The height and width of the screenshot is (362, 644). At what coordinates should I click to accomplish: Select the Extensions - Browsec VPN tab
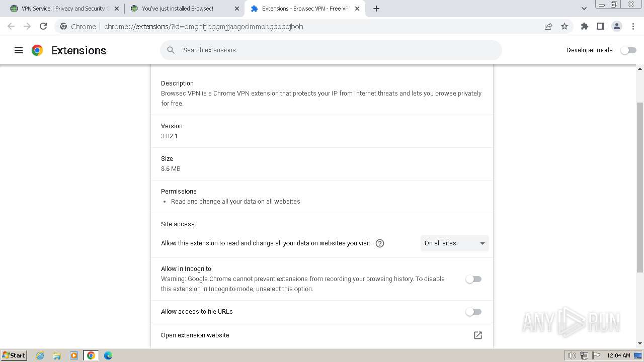[304, 9]
